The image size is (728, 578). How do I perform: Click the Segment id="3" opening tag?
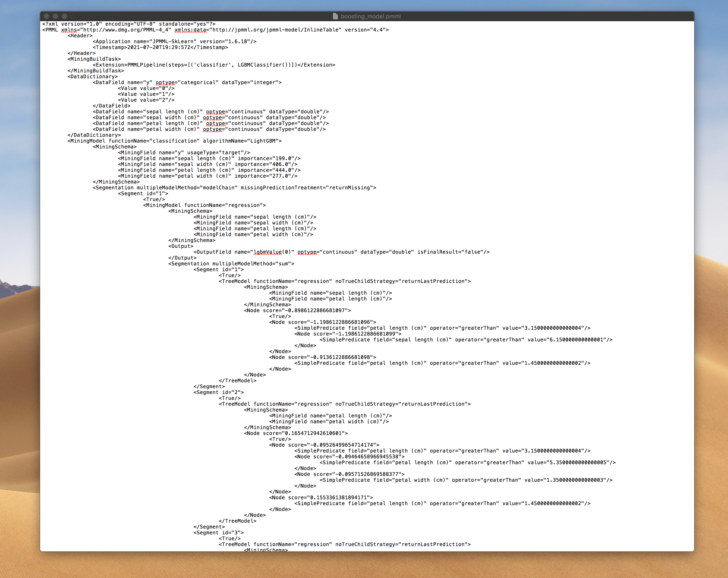218,532
